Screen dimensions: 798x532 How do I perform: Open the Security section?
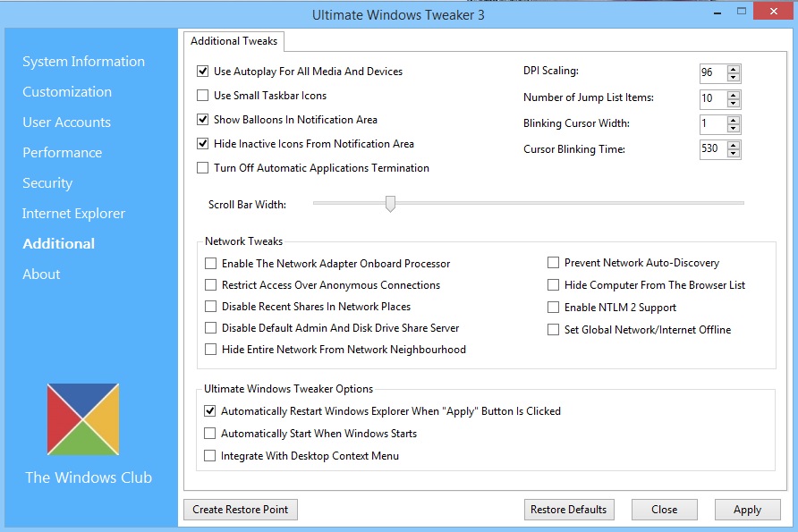pyautogui.click(x=47, y=183)
